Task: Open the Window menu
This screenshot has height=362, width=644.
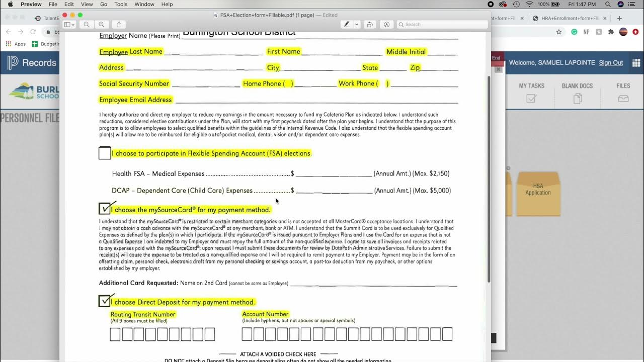Action: [x=144, y=4]
